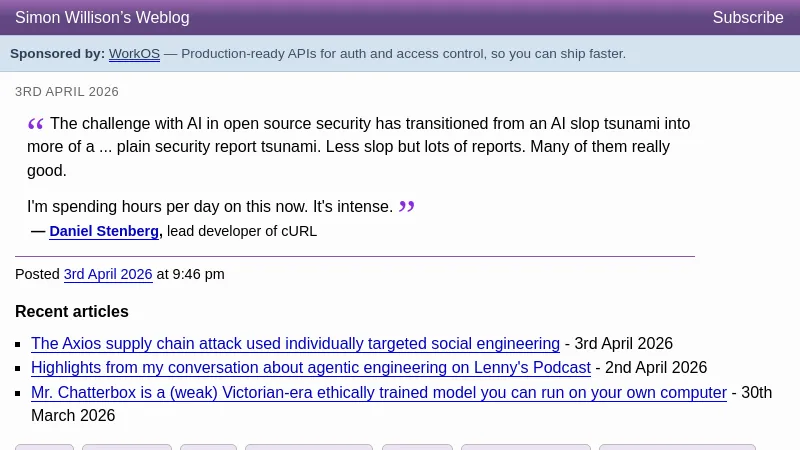Click the "lead developer of cURL" text
Viewport: 800px width, 450px height.
(x=242, y=231)
